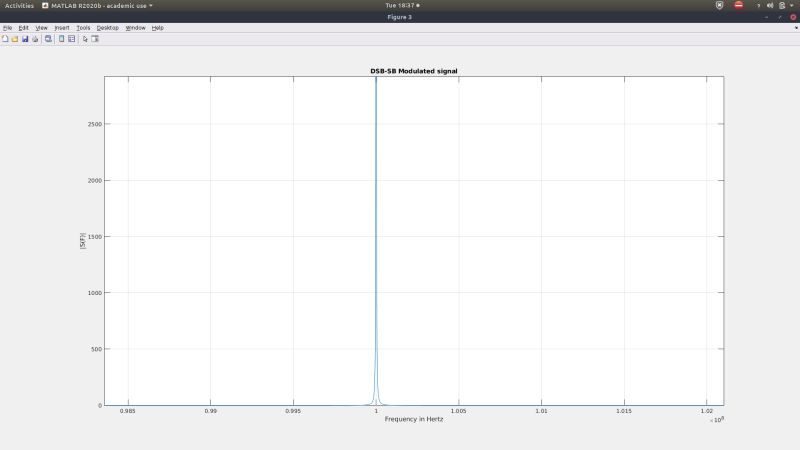Click the y-axis tick label 1500
Screen dimensions: 800x450
95,237
